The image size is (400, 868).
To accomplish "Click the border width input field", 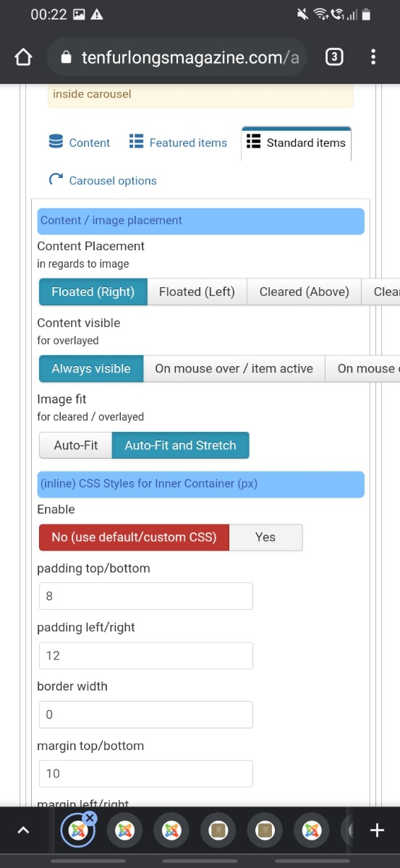I will coord(146,715).
